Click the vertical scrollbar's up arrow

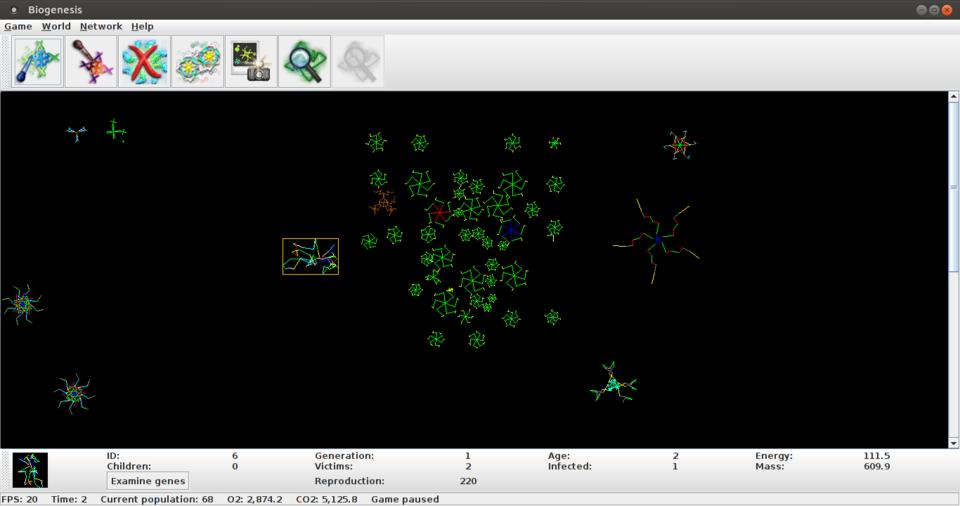953,97
